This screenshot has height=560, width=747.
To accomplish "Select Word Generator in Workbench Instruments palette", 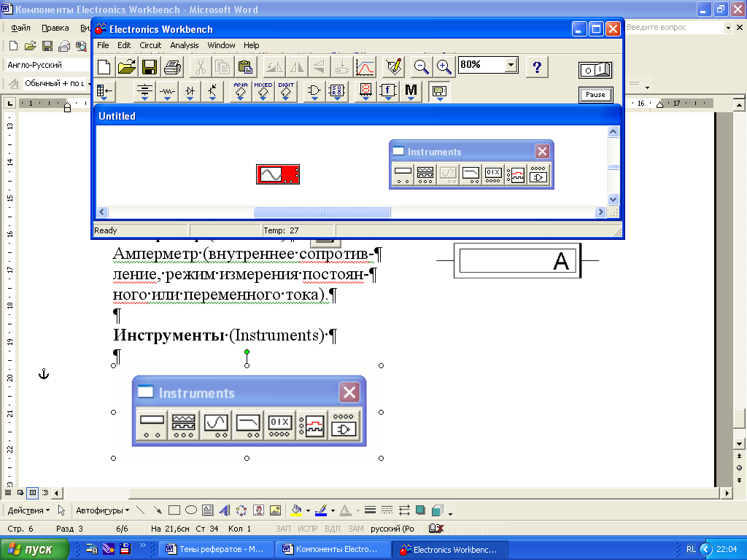I will [493, 174].
